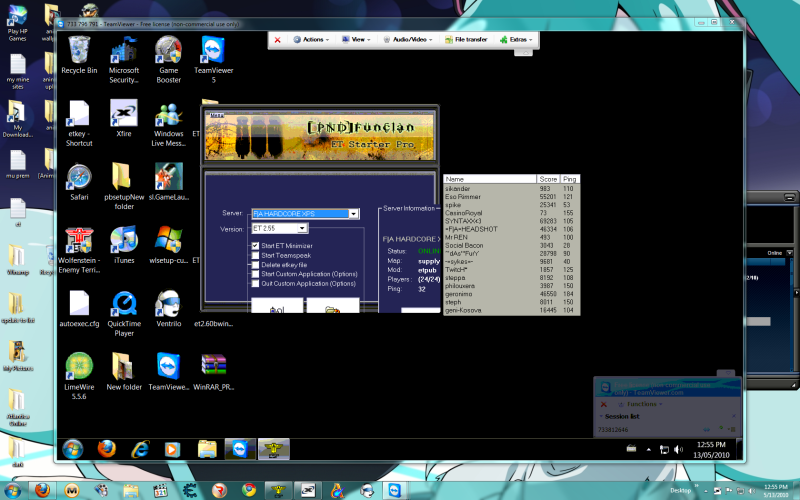The image size is (800, 500).
Task: Click the local Windows Start orb
Action: [x=10, y=491]
